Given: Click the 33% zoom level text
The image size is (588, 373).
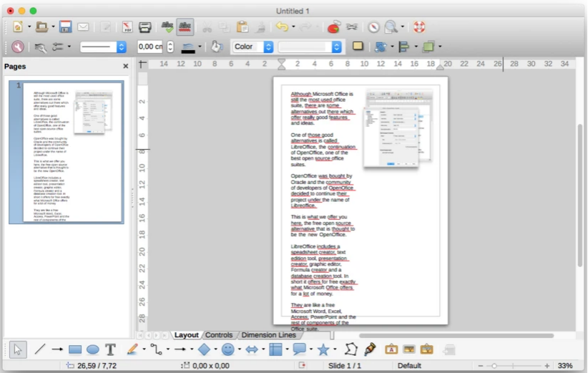Looking at the screenshot, I should pyautogui.click(x=565, y=366).
